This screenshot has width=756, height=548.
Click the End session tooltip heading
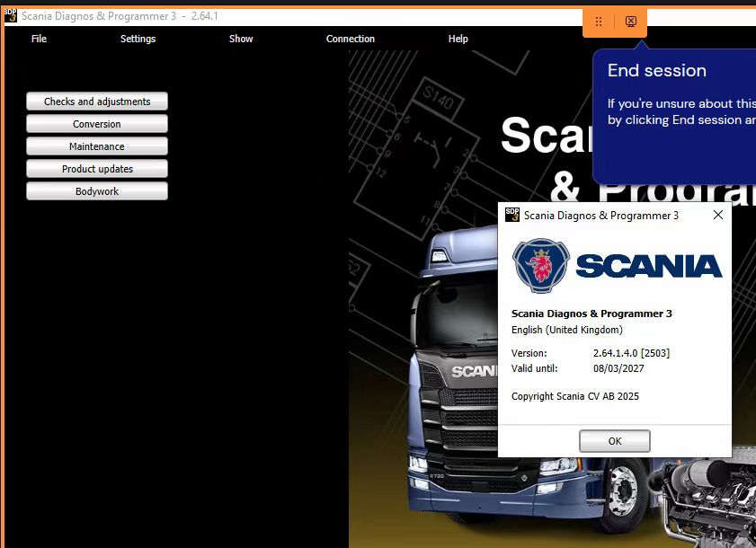pos(657,70)
